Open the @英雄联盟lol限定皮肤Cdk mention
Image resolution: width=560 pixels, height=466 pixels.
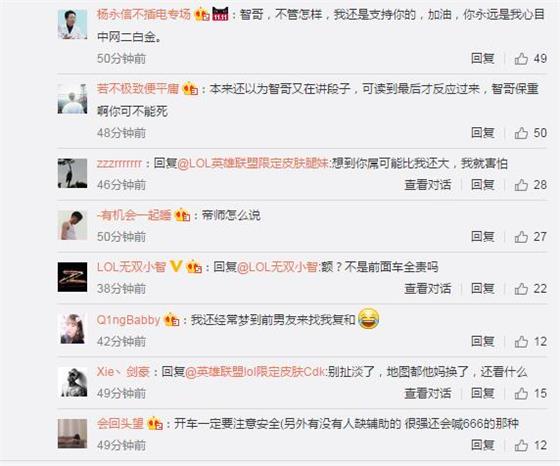pyautogui.click(x=255, y=372)
